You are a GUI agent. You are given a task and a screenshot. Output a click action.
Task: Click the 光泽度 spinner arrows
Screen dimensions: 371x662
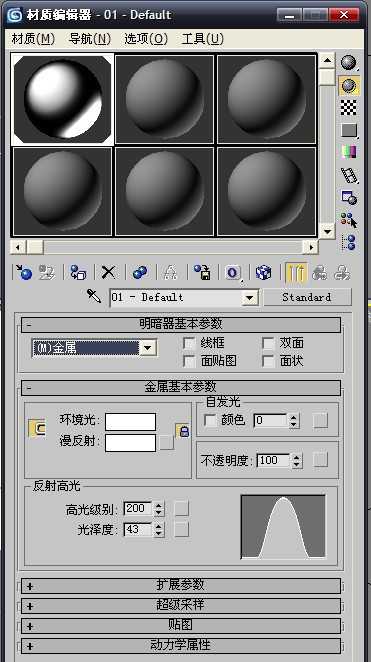click(x=159, y=529)
